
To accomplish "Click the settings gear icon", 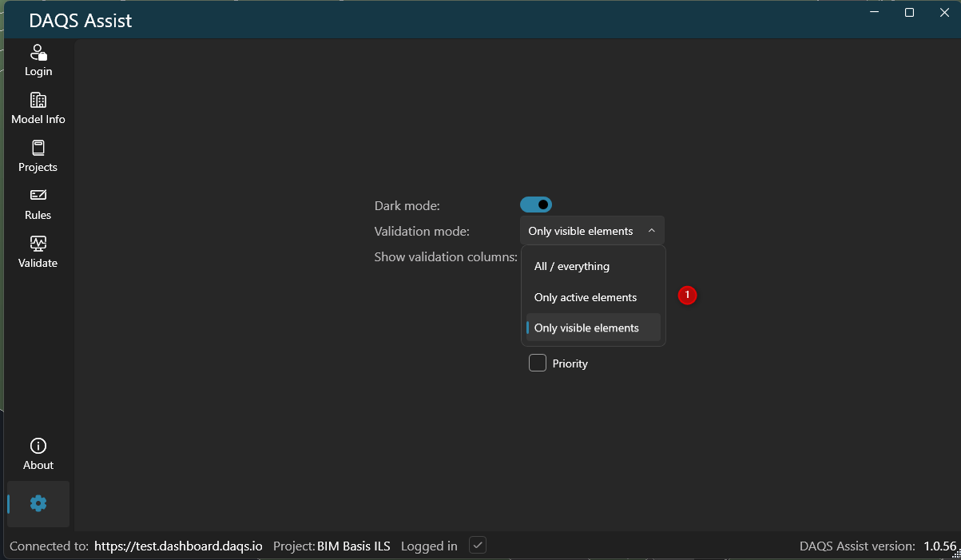I will 38,503.
